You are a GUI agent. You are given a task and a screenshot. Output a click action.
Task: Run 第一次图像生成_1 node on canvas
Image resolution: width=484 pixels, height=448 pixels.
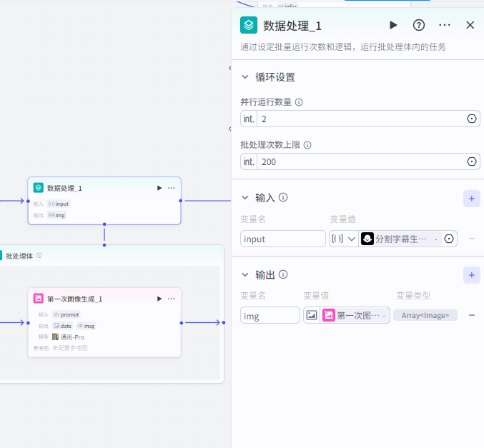point(159,299)
